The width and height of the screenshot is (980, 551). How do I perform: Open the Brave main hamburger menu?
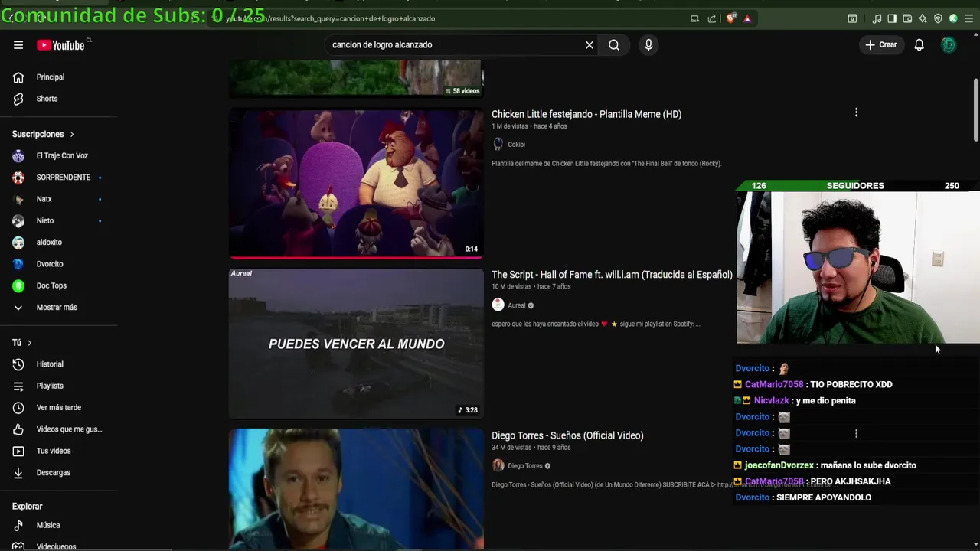[969, 18]
